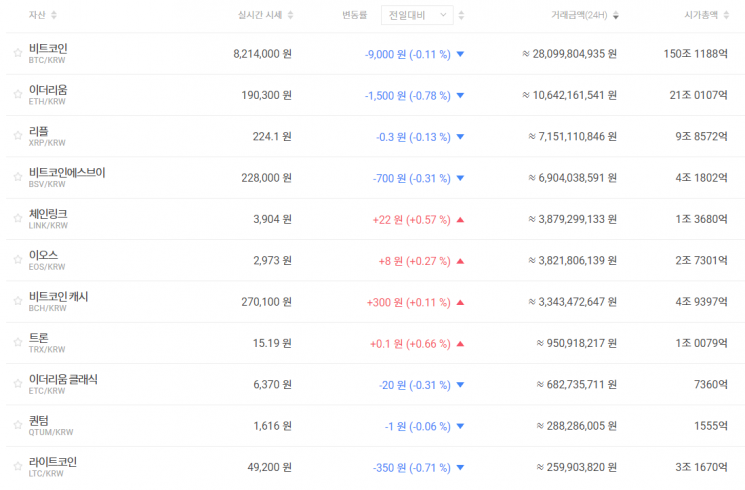745x490 pixels.
Task: Click change +8 원 (+0.27 %)
Action: pyautogui.click(x=414, y=261)
